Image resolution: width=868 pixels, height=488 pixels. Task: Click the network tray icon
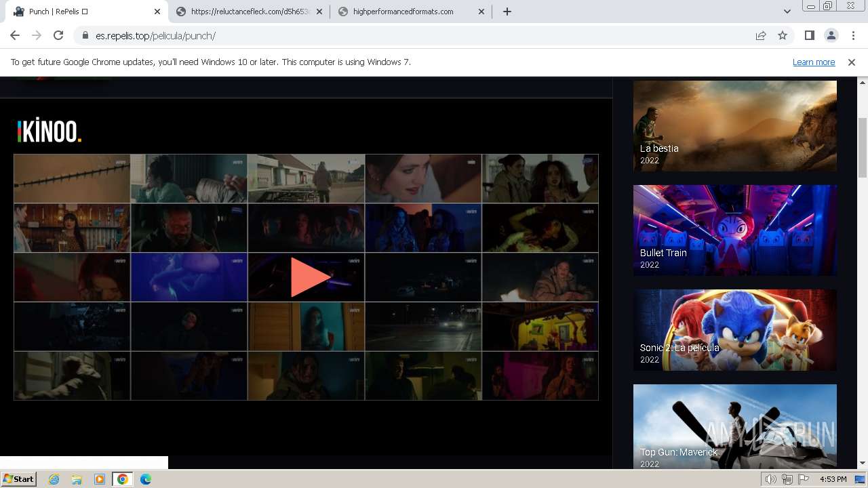pos(787,479)
